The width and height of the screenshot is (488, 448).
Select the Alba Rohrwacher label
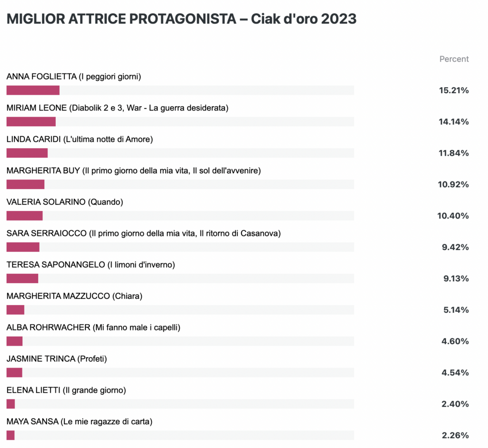pos(93,328)
